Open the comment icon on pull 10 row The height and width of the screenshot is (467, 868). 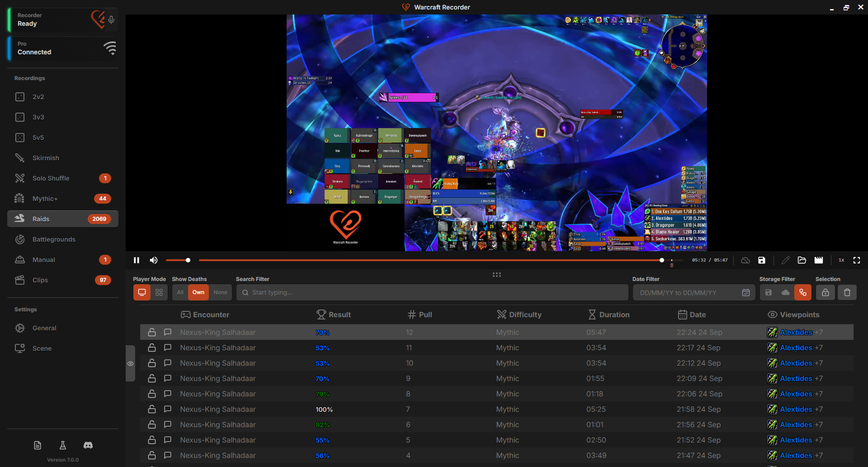(168, 363)
